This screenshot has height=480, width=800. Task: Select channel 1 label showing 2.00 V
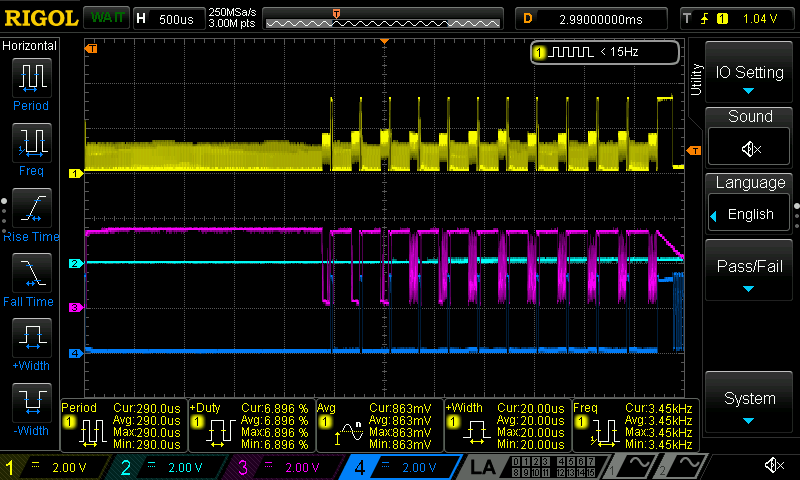click(54, 467)
